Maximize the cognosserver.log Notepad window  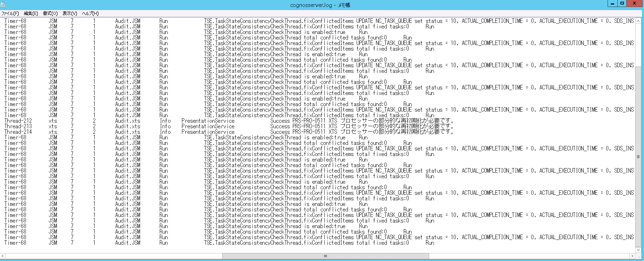[x=622, y=3]
